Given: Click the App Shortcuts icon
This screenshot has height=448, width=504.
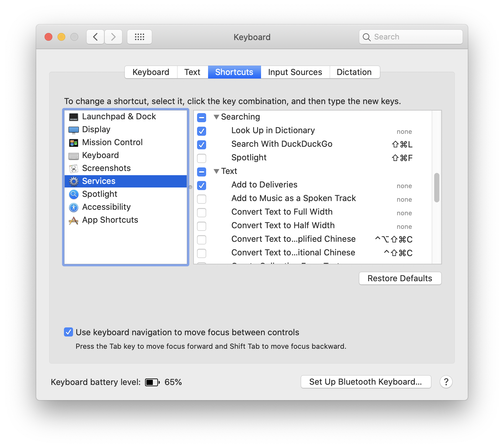Looking at the screenshot, I should point(74,220).
